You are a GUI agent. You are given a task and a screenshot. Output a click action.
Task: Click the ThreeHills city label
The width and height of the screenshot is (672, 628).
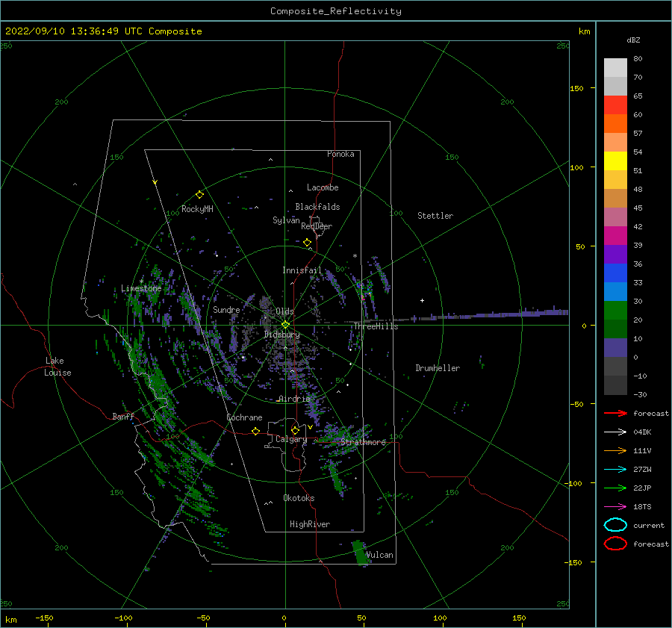click(376, 326)
